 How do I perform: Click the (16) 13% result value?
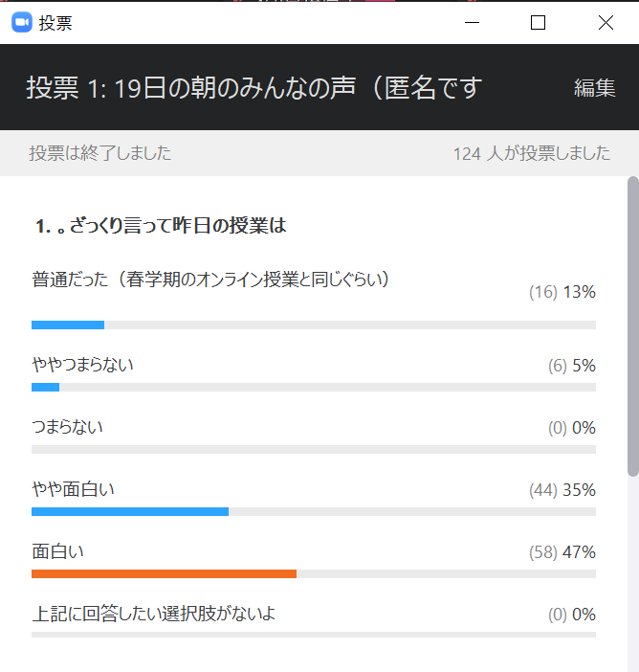562,292
